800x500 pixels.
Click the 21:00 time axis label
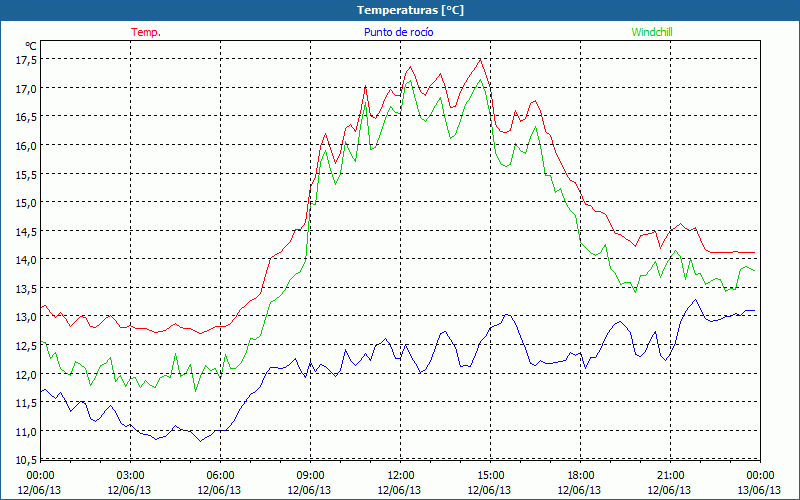pyautogui.click(x=670, y=476)
